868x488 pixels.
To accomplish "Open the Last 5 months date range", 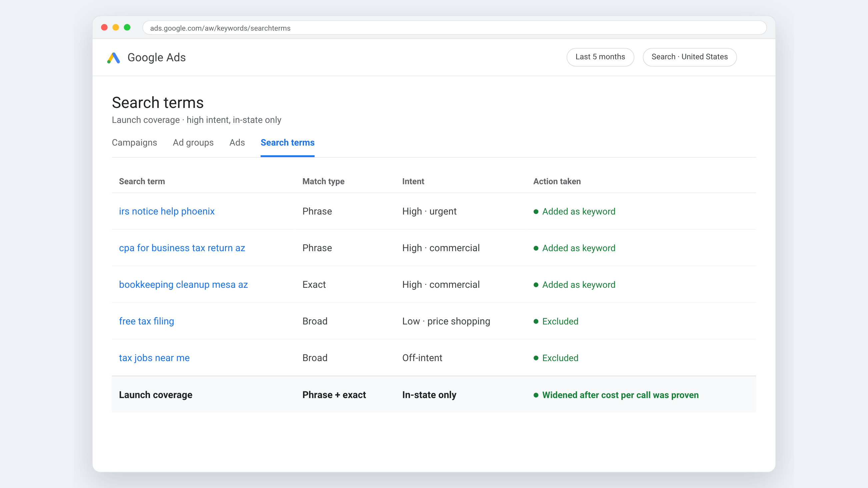I will click(600, 57).
